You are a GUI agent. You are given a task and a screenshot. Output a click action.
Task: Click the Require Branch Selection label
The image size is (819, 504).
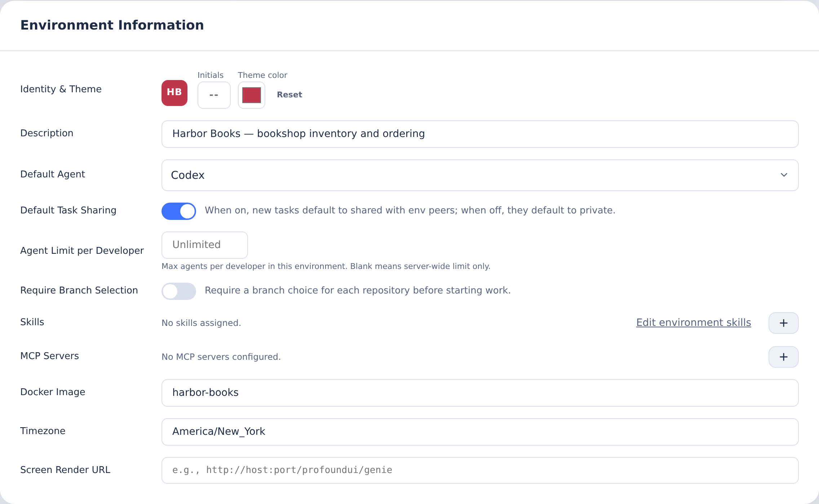coord(79,291)
